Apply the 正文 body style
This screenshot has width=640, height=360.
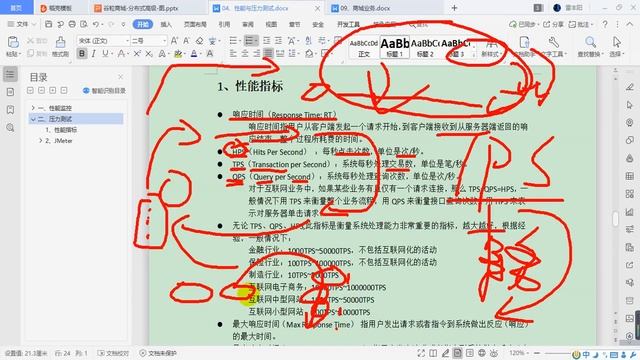[364, 47]
